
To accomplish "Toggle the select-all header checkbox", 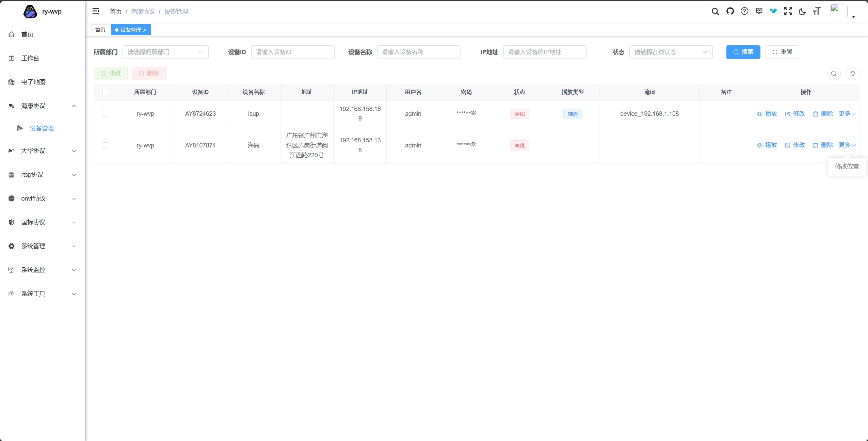I will point(105,92).
